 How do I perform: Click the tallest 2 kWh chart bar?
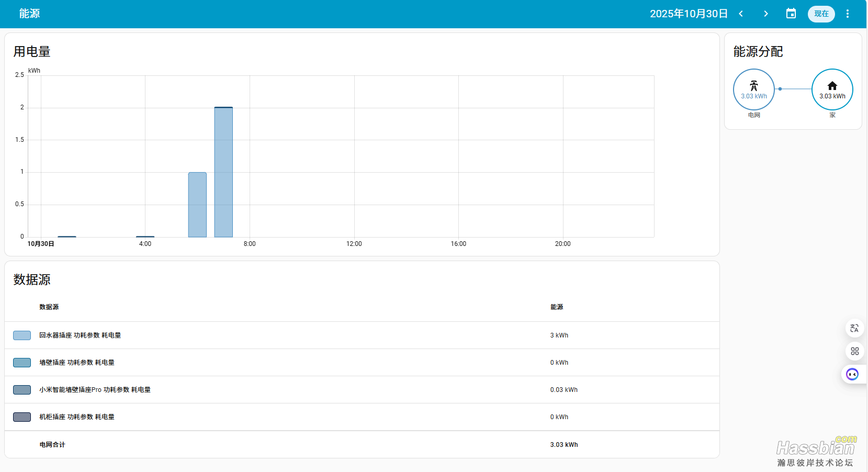click(223, 172)
